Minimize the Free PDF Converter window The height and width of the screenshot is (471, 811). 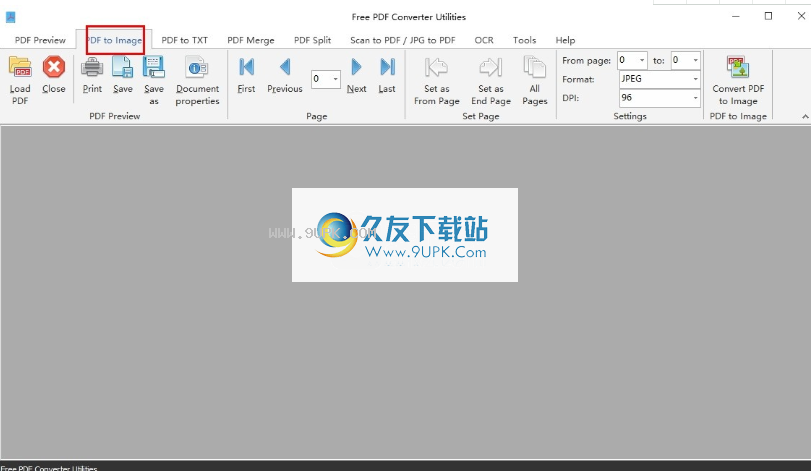(x=735, y=17)
